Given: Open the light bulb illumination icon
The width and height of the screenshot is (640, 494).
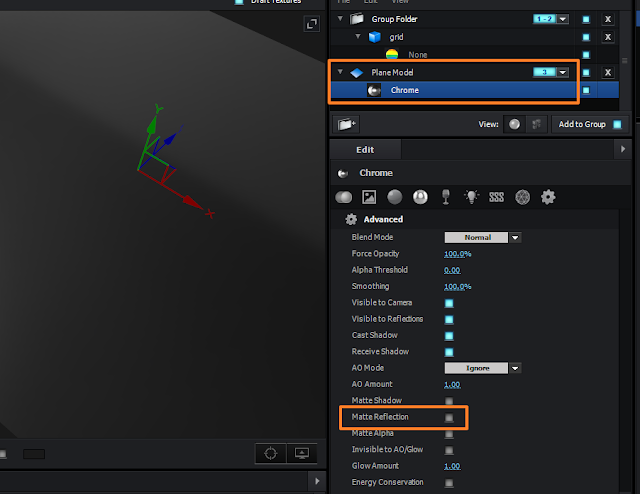Looking at the screenshot, I should 471,197.
